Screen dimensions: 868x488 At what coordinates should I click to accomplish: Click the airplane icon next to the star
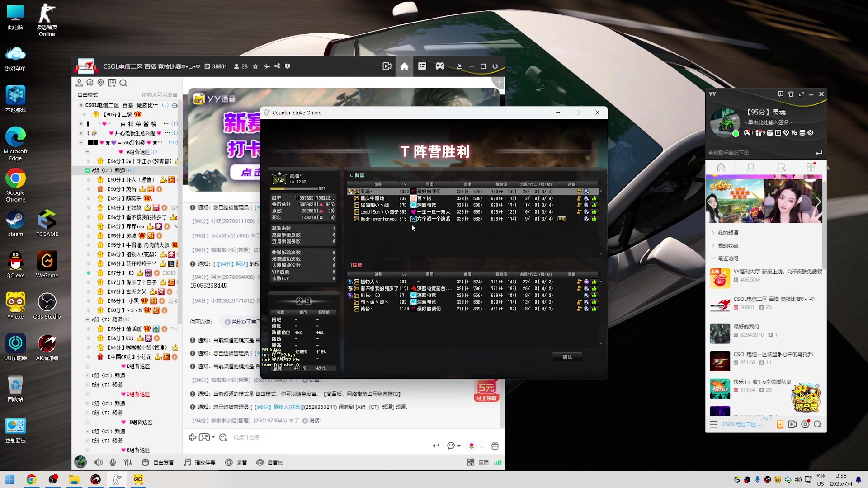[267, 66]
